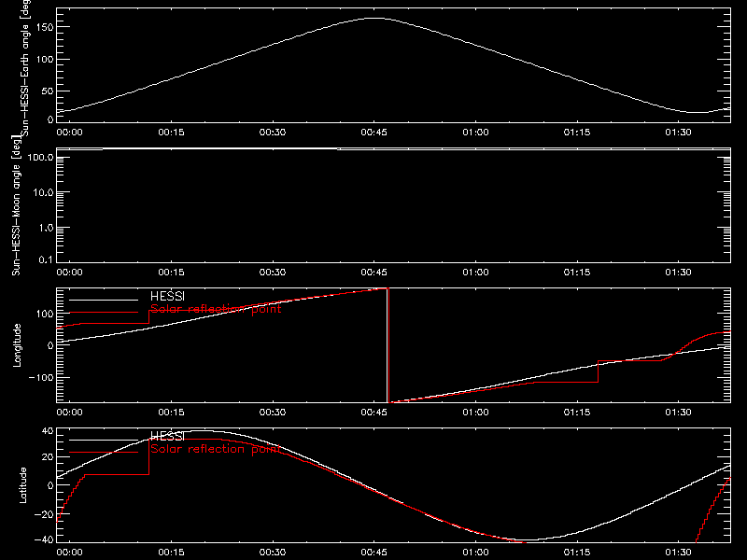Click 00:45 time label under Earth angle plot
This screenshot has height=560, width=747.
tap(374, 132)
